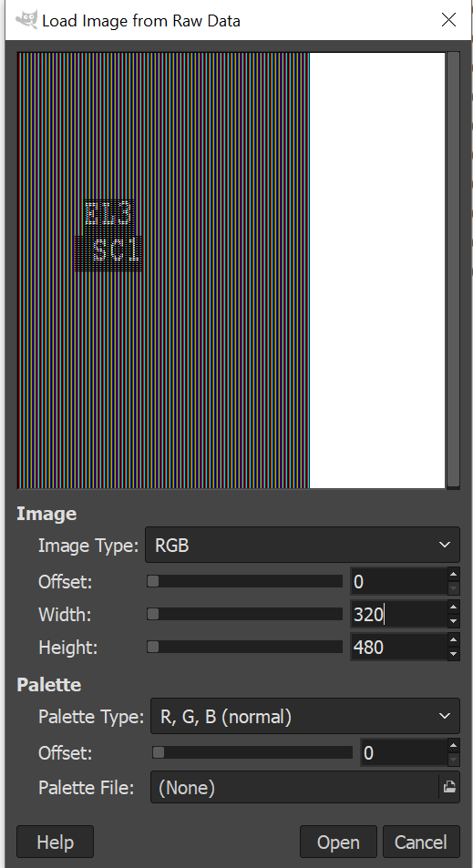Decrease Height value with down arrow
Viewport: 473px width, 868px height.
click(x=454, y=654)
